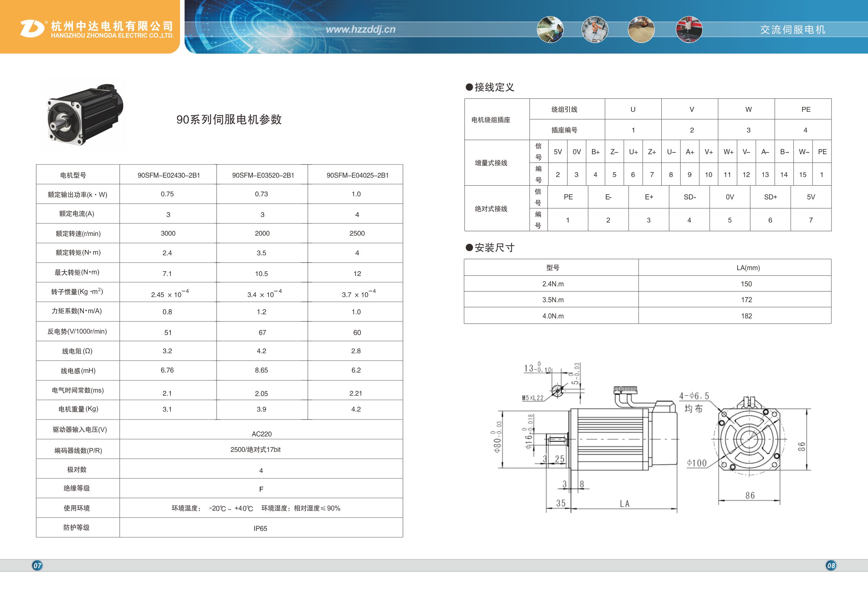Click absolute signal cell E+
The width and height of the screenshot is (868, 593).
tap(649, 197)
